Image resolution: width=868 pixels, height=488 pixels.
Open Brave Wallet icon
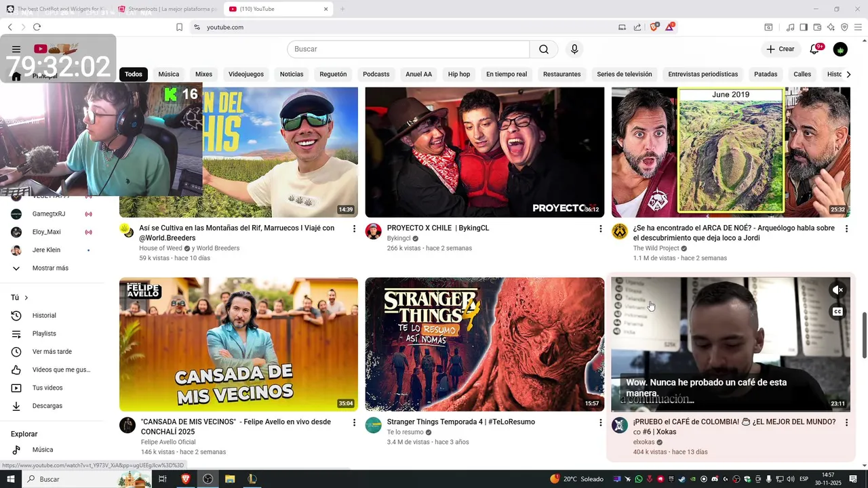click(x=817, y=27)
